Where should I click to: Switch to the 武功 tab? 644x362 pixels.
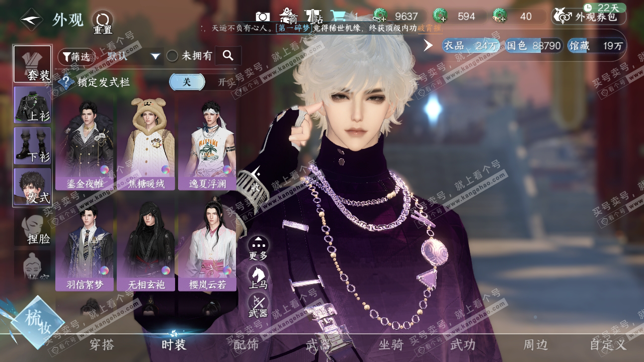[x=463, y=345]
